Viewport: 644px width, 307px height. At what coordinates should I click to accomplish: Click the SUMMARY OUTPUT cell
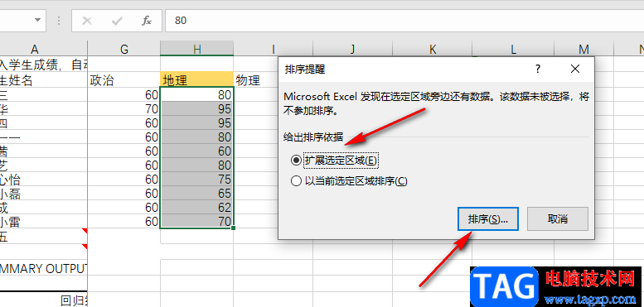pyautogui.click(x=44, y=268)
